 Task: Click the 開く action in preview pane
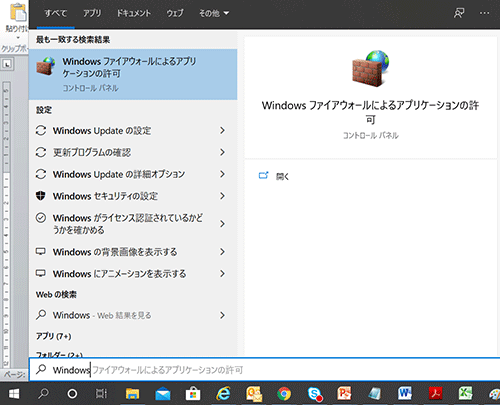pos(282,176)
